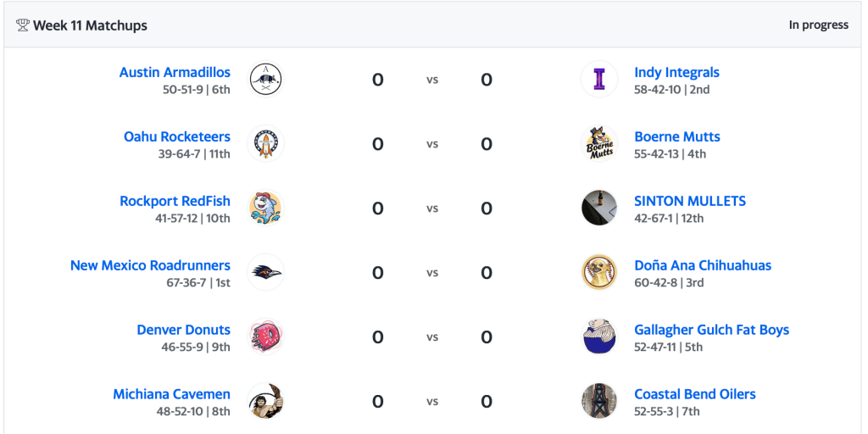The height and width of the screenshot is (434, 868).
Task: View the Denver Donuts matchup via vs
Action: 432,337
